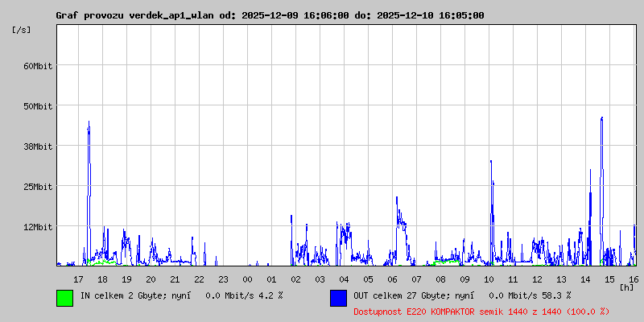Click the 25Mbit y-axis label
The height and width of the screenshot is (322, 644).
38,187
